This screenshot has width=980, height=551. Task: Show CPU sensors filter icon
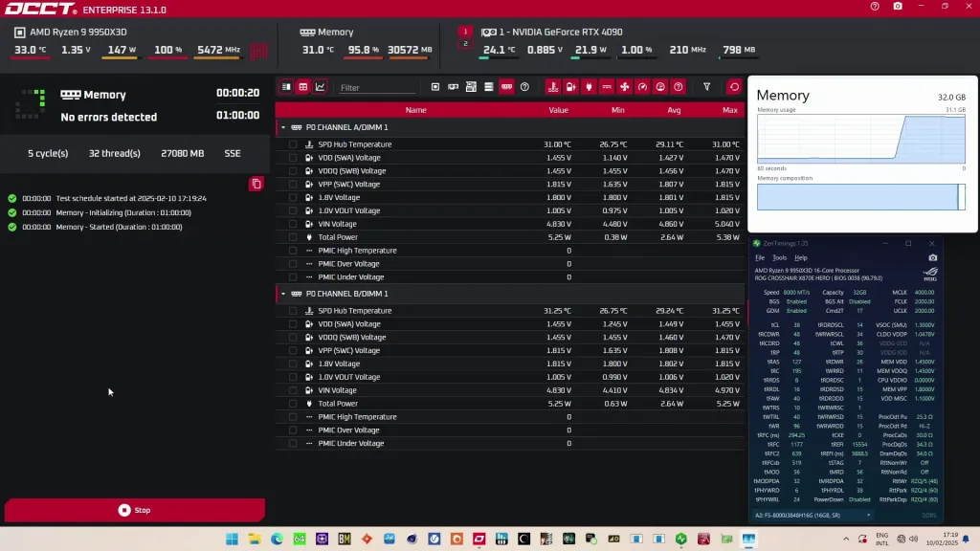click(x=435, y=87)
